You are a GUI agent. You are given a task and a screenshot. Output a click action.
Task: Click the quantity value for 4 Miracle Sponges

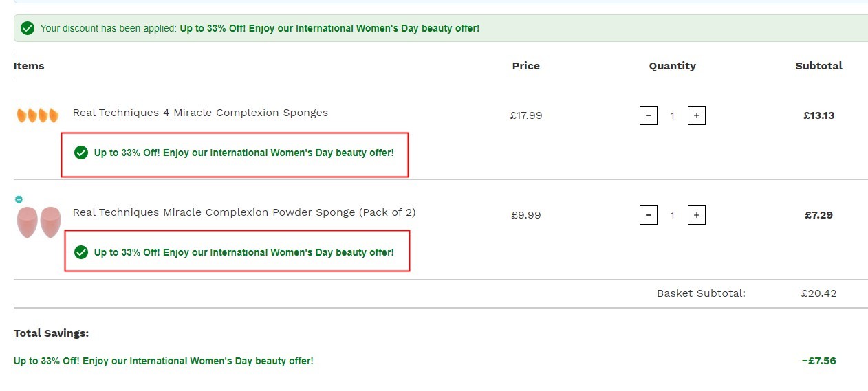(x=672, y=116)
